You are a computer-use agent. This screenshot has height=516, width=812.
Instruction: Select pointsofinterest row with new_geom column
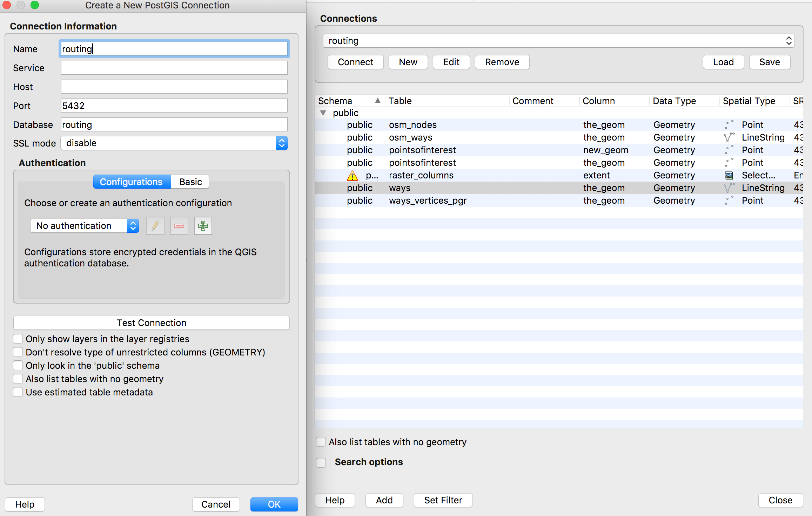[559, 150]
